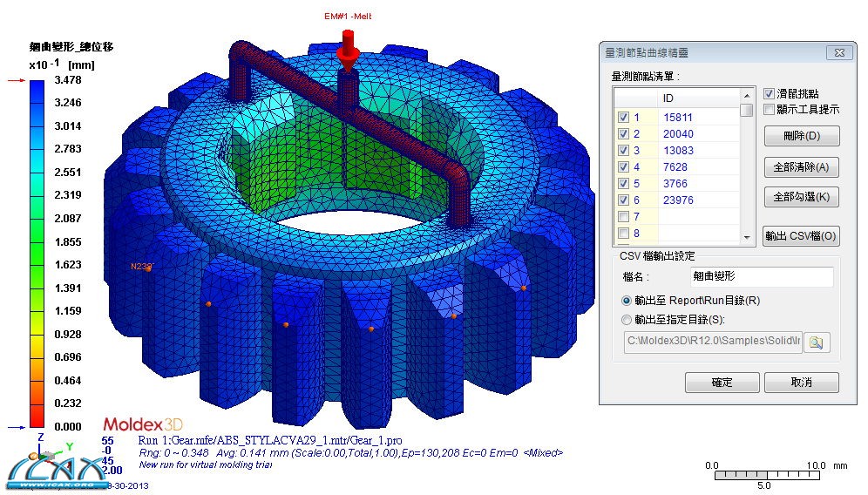The width and height of the screenshot is (868, 495).
Task: Select 輸出至 Report\Run目錄(R) radio option
Action: point(626,301)
